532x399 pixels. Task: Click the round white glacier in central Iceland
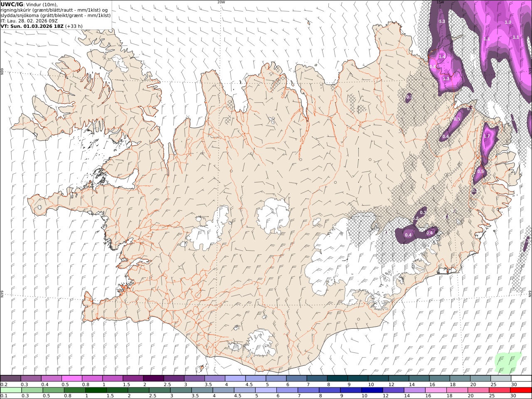coord(273,215)
